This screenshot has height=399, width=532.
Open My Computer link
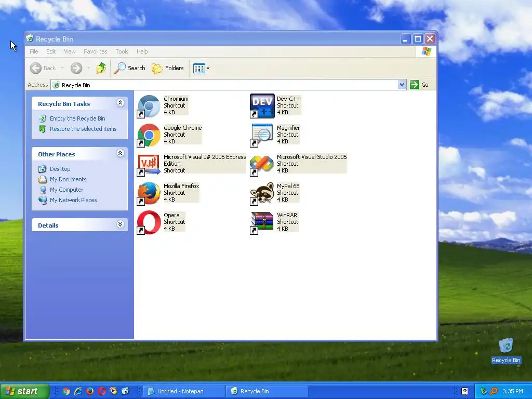pyautogui.click(x=66, y=190)
